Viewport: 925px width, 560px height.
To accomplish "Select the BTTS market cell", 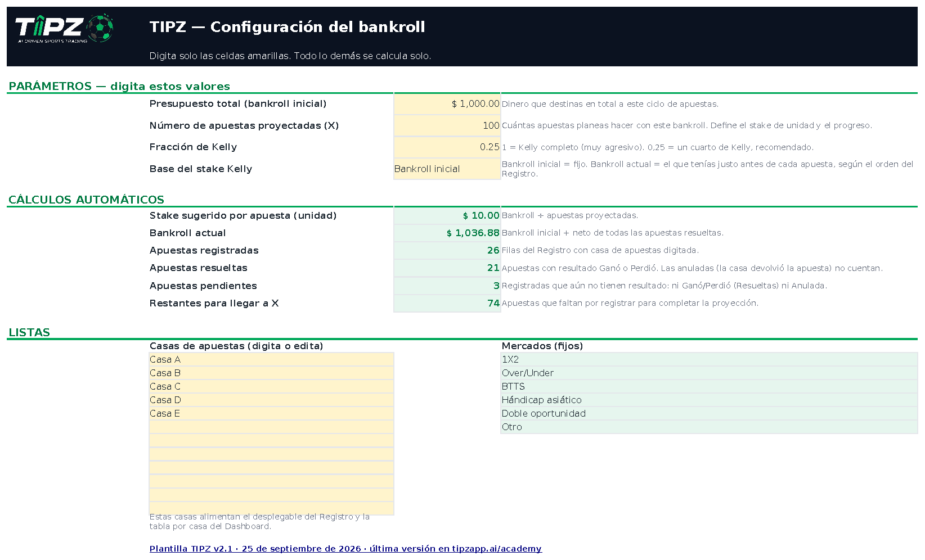I will pyautogui.click(x=709, y=386).
